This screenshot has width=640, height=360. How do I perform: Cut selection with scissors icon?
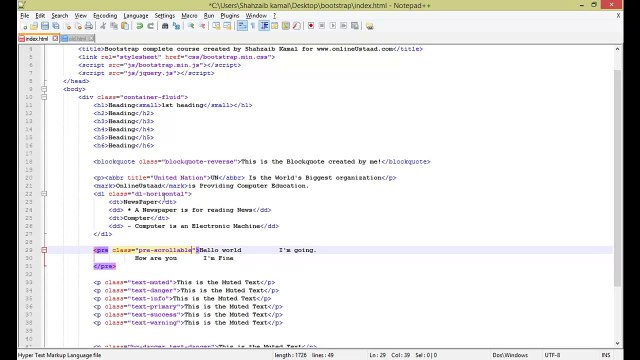[103, 26]
